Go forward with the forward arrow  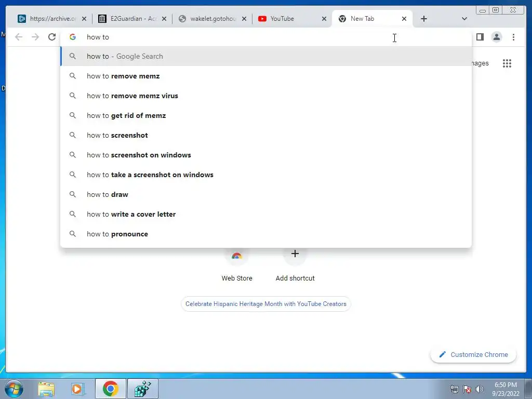pyautogui.click(x=35, y=37)
